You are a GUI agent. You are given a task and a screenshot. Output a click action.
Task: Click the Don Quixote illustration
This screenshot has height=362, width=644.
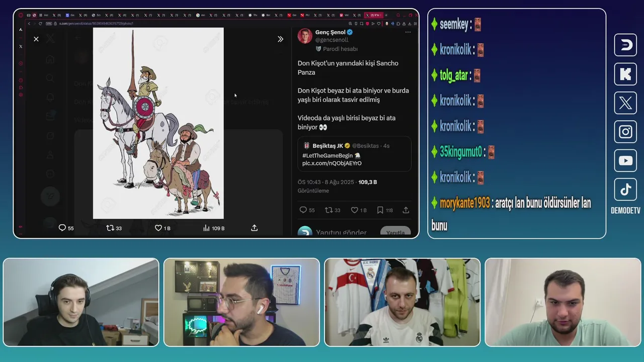158,123
